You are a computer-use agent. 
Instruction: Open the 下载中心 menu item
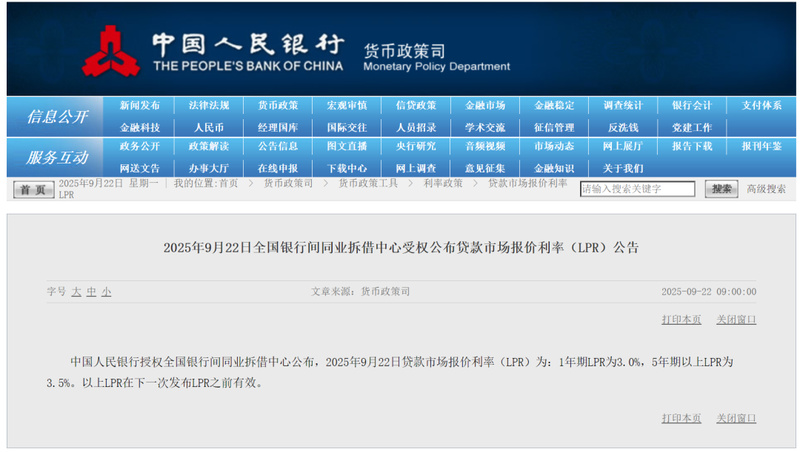pos(347,168)
